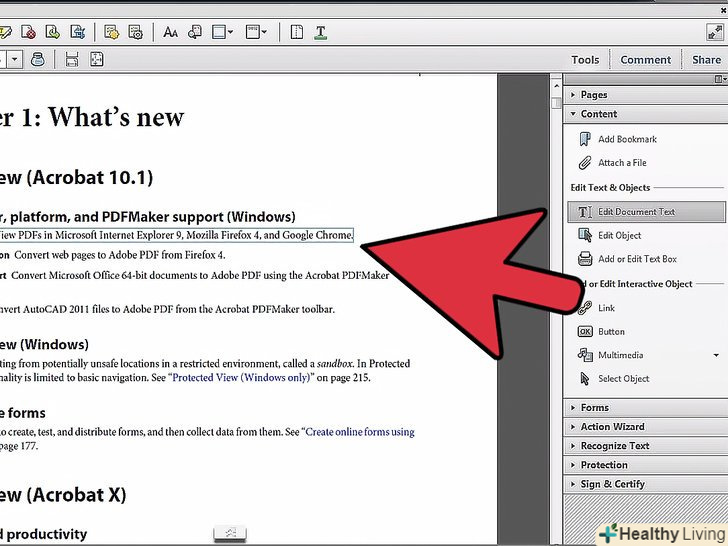Click the typewriter text box icon
The width and height of the screenshot is (728, 546).
[x=585, y=258]
